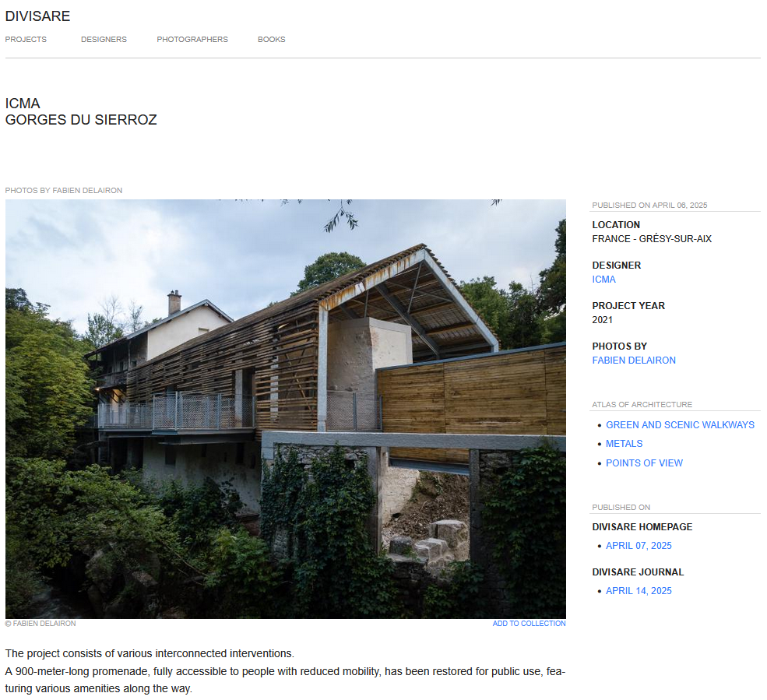Open the PROJECTS menu item
The image size is (767, 700).
point(26,39)
